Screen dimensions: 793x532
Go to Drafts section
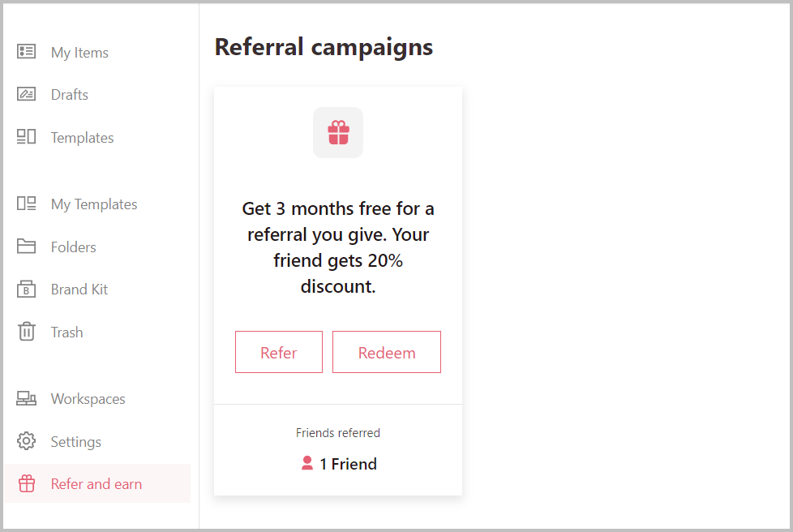coord(70,95)
